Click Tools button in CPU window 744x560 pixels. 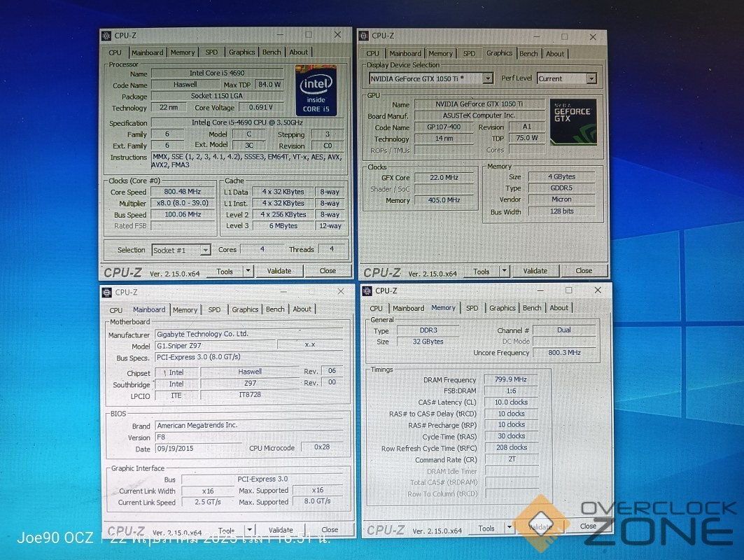click(x=225, y=272)
